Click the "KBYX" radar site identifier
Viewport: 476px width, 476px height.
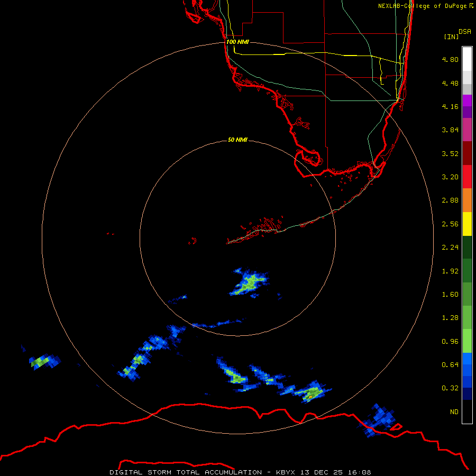[286, 472]
